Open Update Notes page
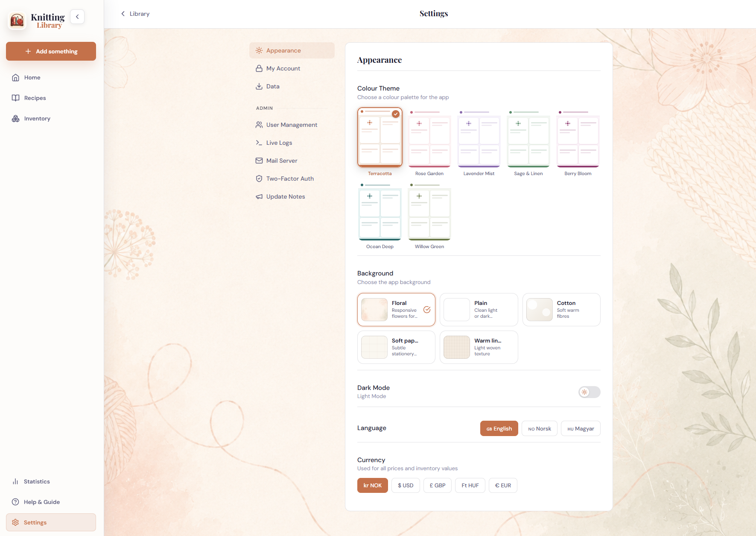The image size is (756, 536). [292, 196]
